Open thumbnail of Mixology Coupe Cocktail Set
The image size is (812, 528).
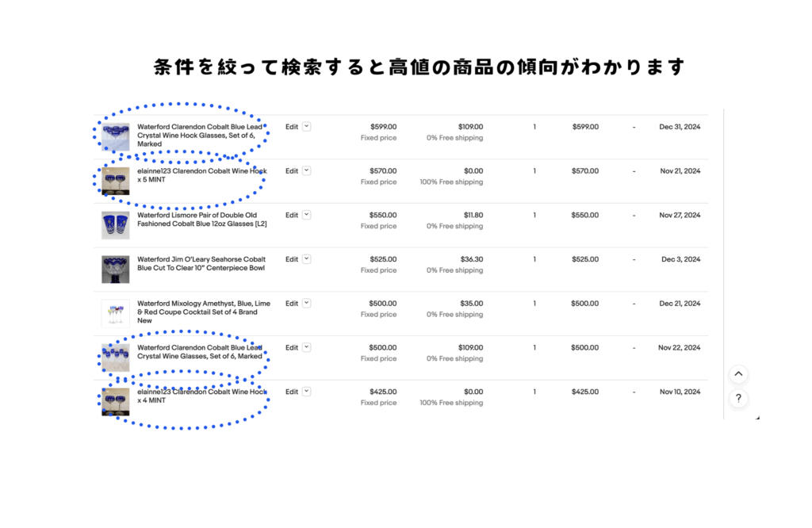[116, 313]
